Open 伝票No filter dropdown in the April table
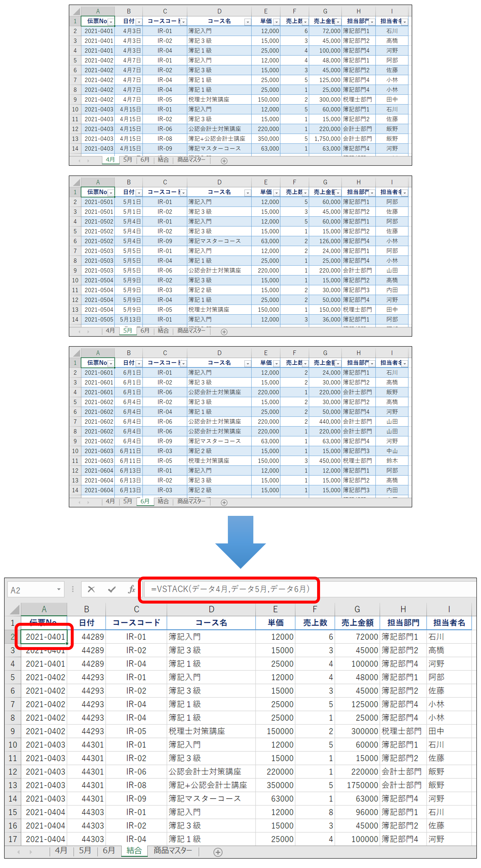481x868 pixels. [111, 22]
